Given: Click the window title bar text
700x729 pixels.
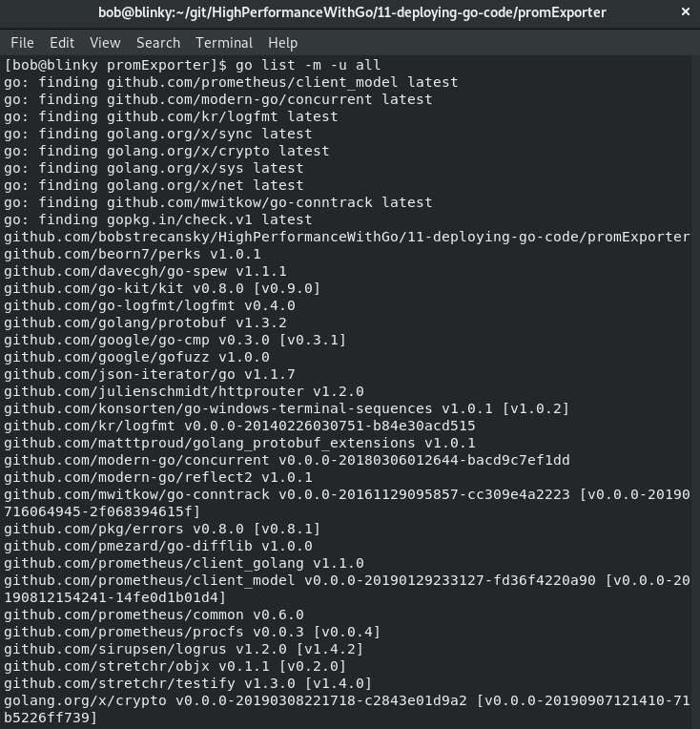Looking at the screenshot, I should pos(352,12).
